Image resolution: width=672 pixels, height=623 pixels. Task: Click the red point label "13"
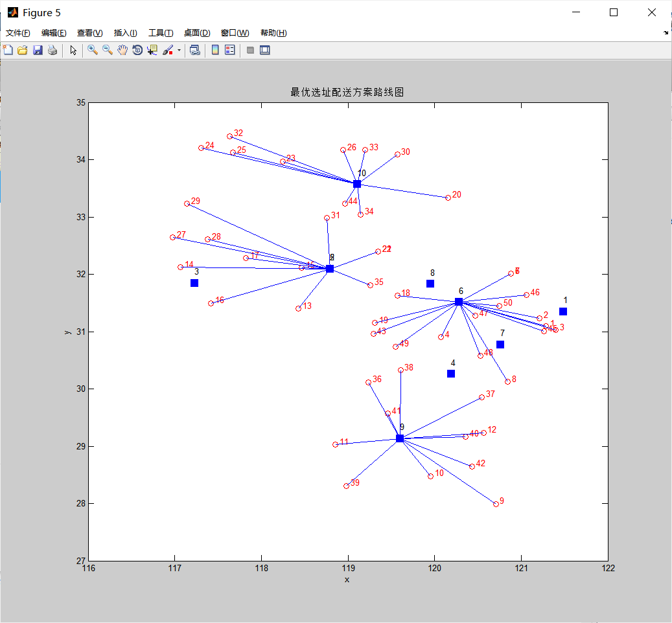coord(307,306)
